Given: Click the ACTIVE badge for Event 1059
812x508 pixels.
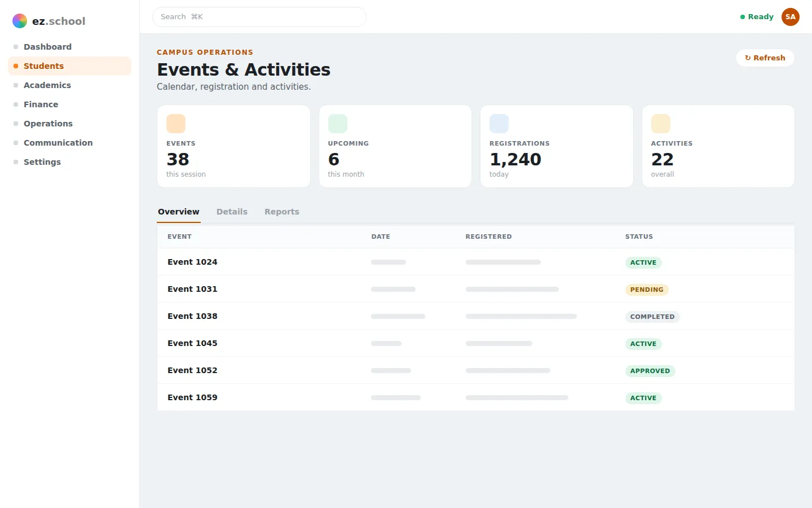Looking at the screenshot, I should [643, 398].
